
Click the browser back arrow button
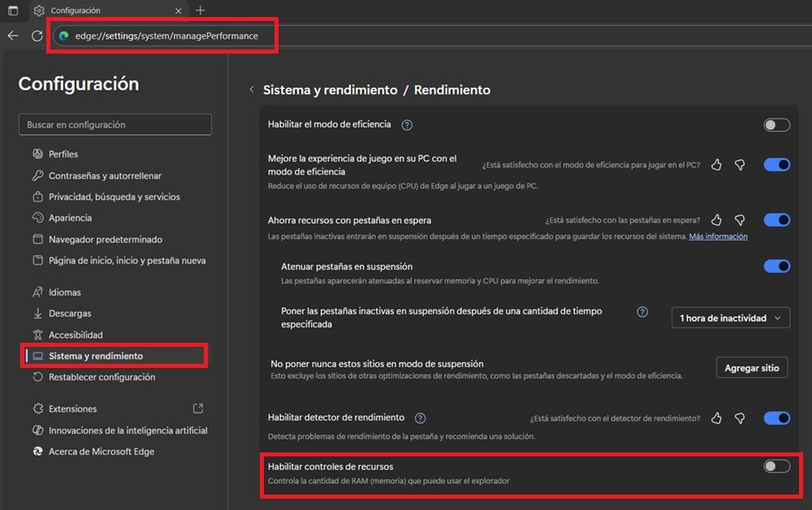13,36
